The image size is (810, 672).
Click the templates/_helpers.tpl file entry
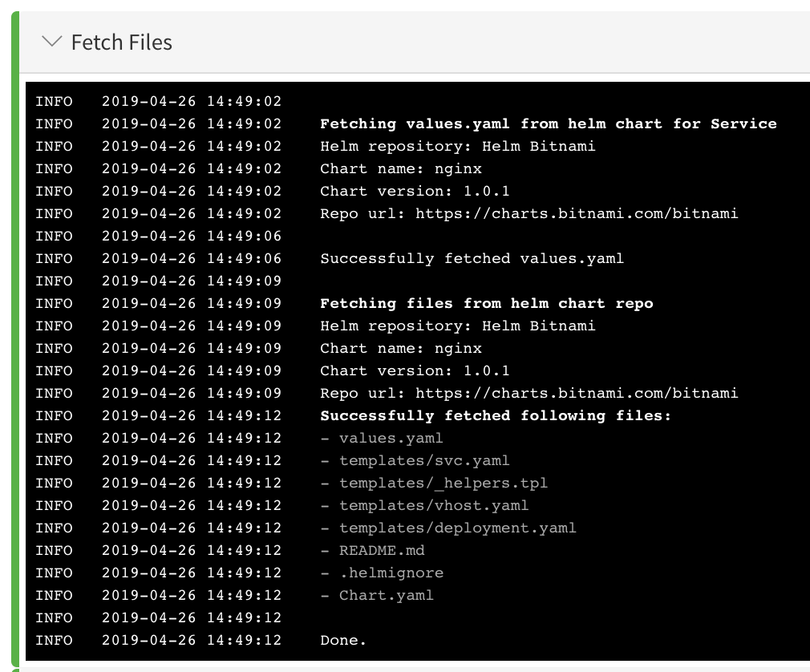434,484
